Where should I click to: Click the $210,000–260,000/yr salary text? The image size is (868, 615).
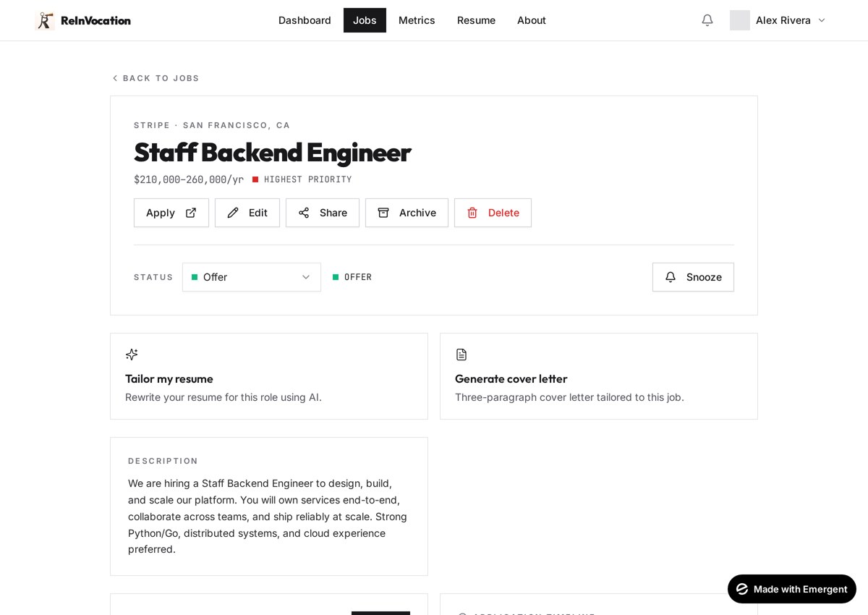click(x=189, y=179)
